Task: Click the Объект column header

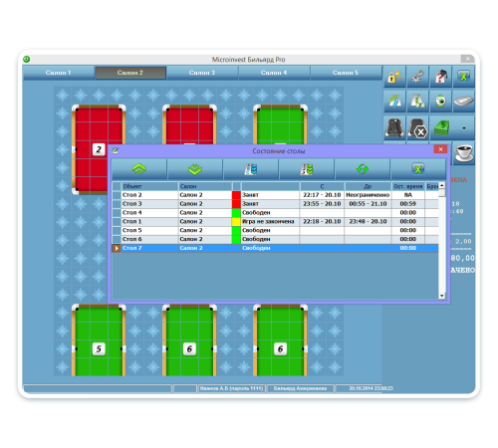Action: tap(149, 186)
